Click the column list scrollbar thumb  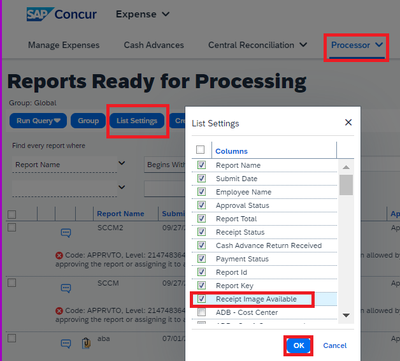346,185
